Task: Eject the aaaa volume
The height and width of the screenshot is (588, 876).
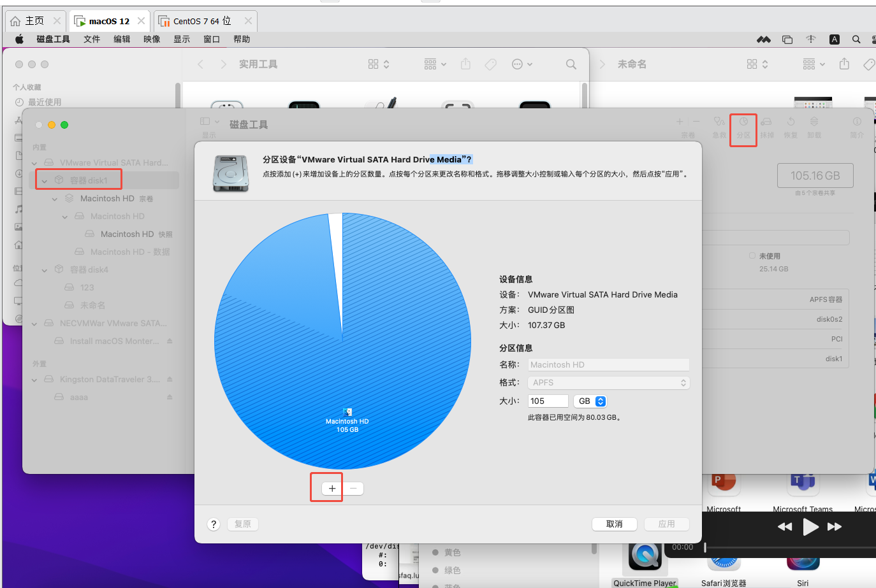Action: [x=170, y=397]
